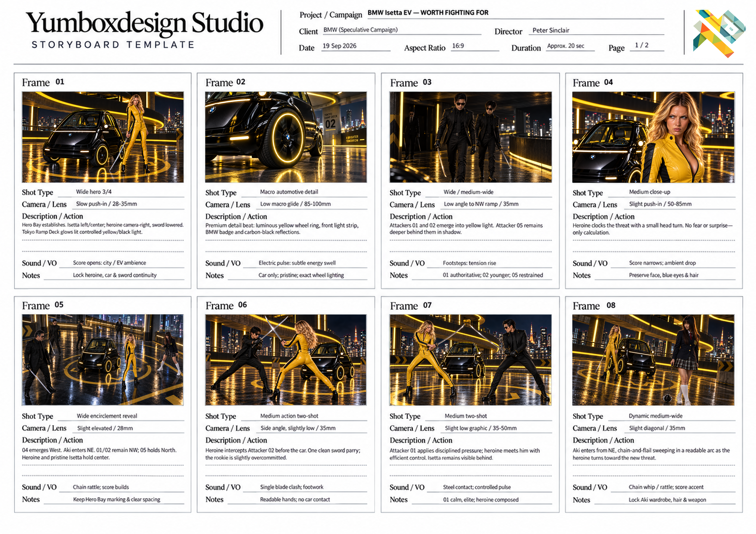Screen dimensions: 756x534
Task: Click the Duration value 'Approx. 20 sec'
Action: [566, 46]
